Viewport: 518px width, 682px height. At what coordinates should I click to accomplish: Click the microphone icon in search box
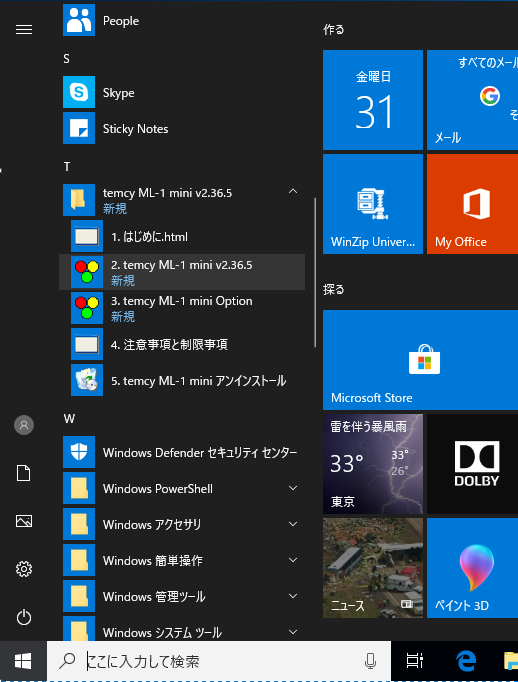coord(370,661)
